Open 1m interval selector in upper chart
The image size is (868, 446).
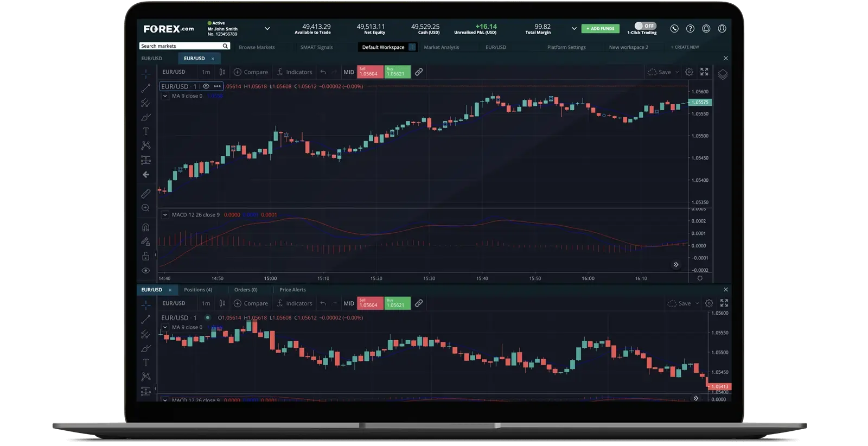click(206, 72)
